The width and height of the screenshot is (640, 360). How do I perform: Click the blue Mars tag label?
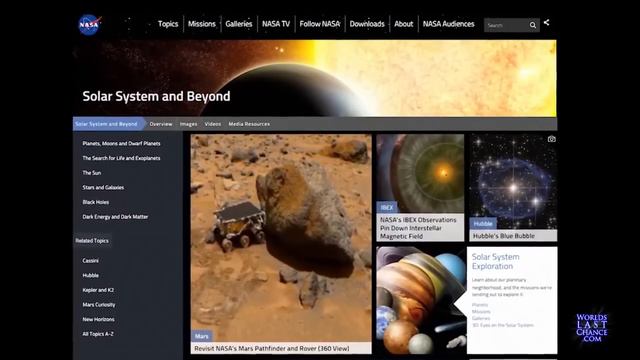click(201, 336)
